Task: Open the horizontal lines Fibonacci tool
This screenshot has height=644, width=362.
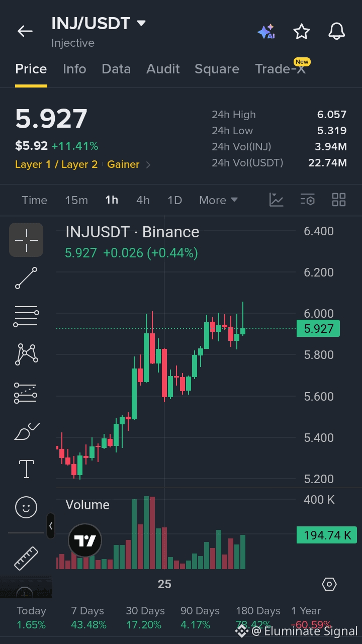Action: pyautogui.click(x=26, y=316)
